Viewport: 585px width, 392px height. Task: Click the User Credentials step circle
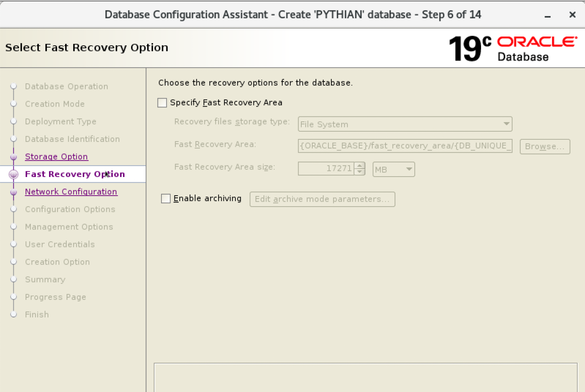tap(14, 244)
